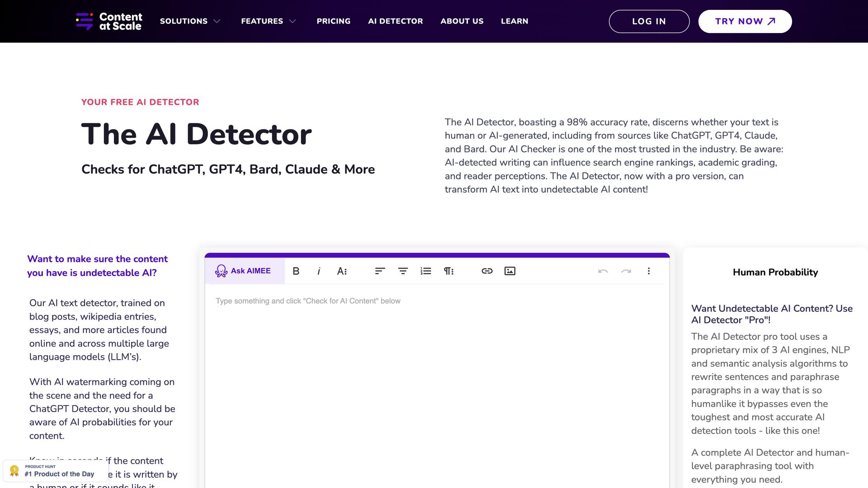Insert a hyperlink using the link icon
This screenshot has height=488, width=868.
click(x=487, y=271)
